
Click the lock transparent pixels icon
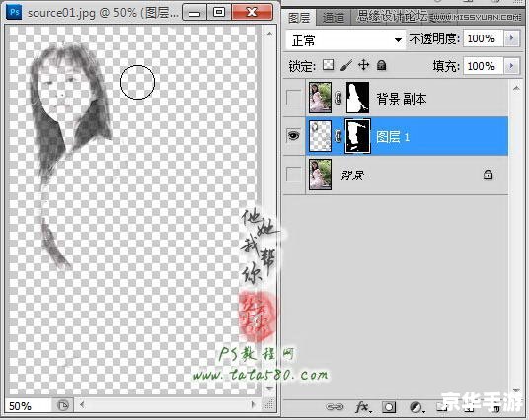click(x=328, y=65)
